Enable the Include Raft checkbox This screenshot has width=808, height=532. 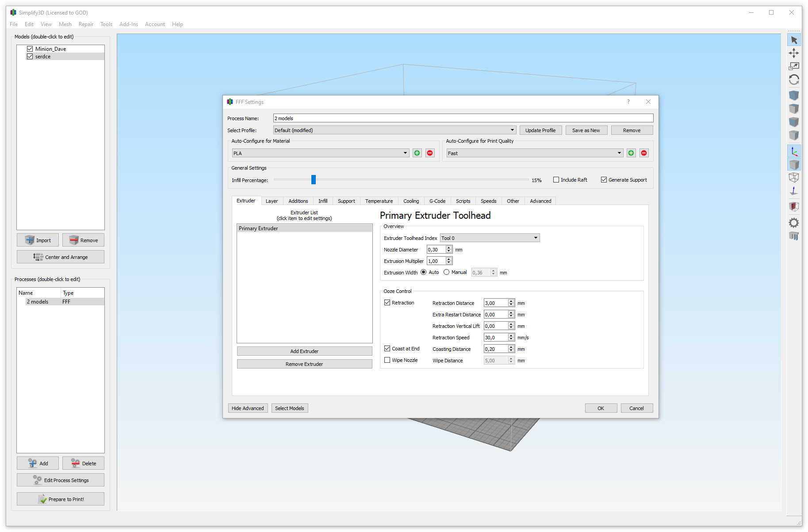click(x=556, y=180)
